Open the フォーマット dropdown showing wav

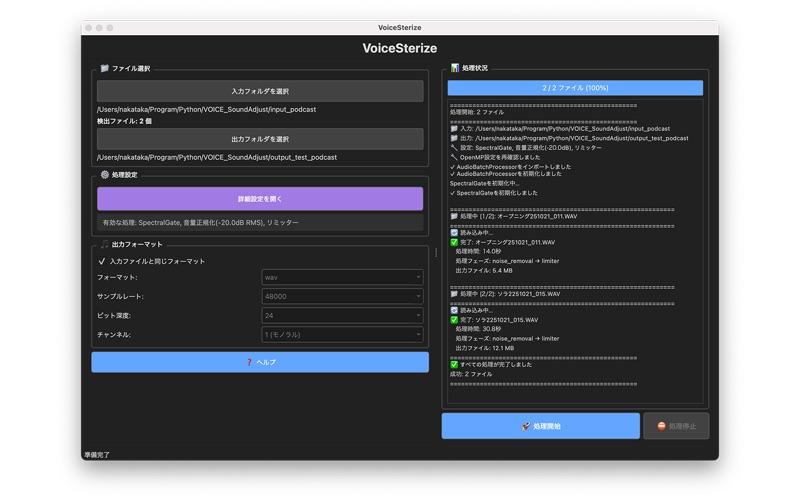342,277
